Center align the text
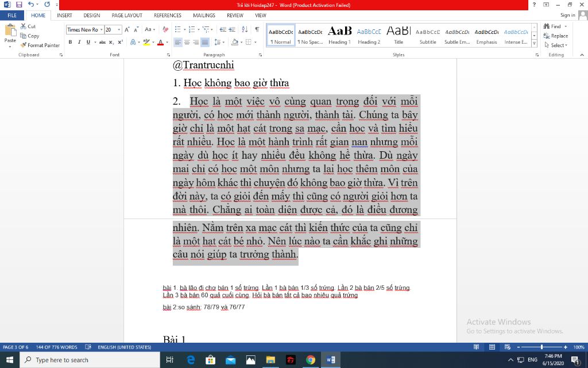Image resolution: width=588 pixels, height=368 pixels. click(187, 42)
